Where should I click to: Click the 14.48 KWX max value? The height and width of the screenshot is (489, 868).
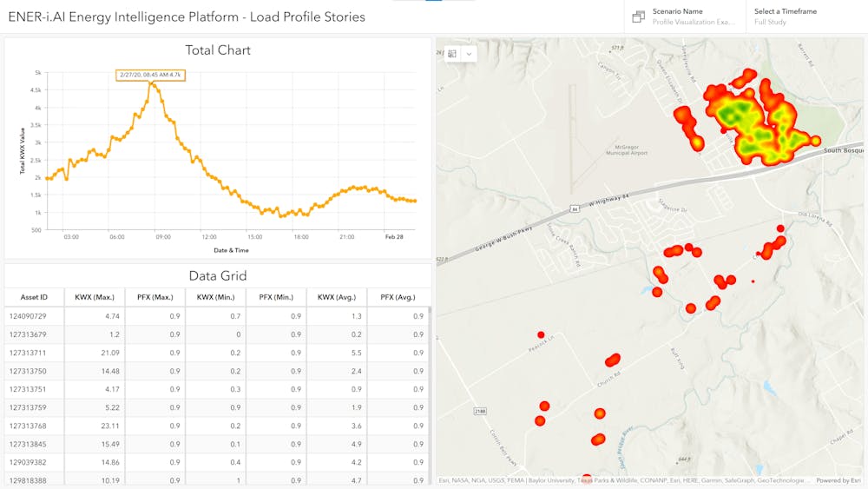110,371
